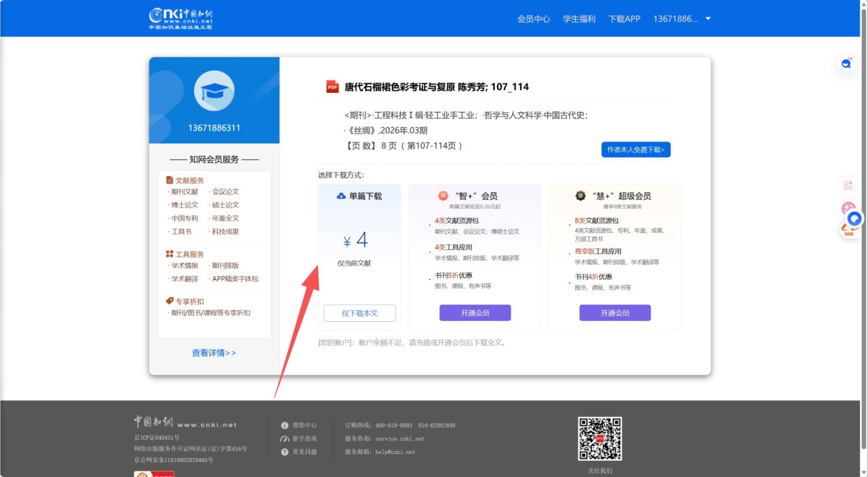Click 开通会员 under 智+ 会员
The image size is (868, 477).
point(475,313)
